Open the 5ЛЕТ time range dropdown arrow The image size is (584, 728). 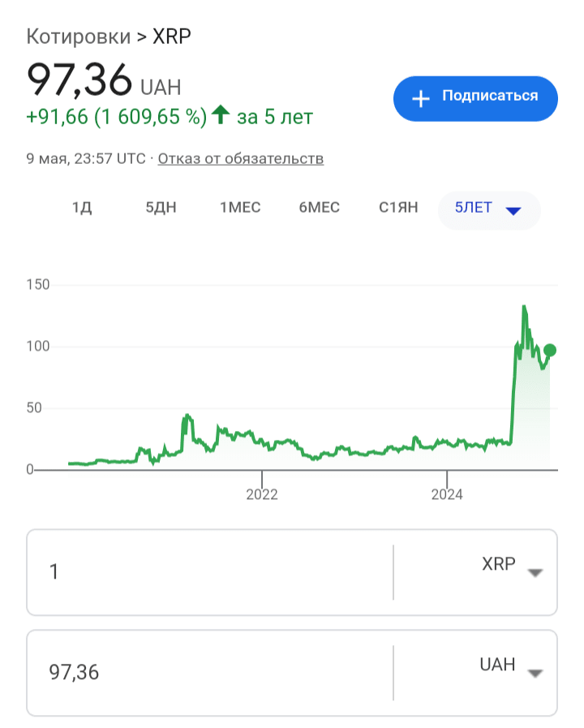(513, 210)
